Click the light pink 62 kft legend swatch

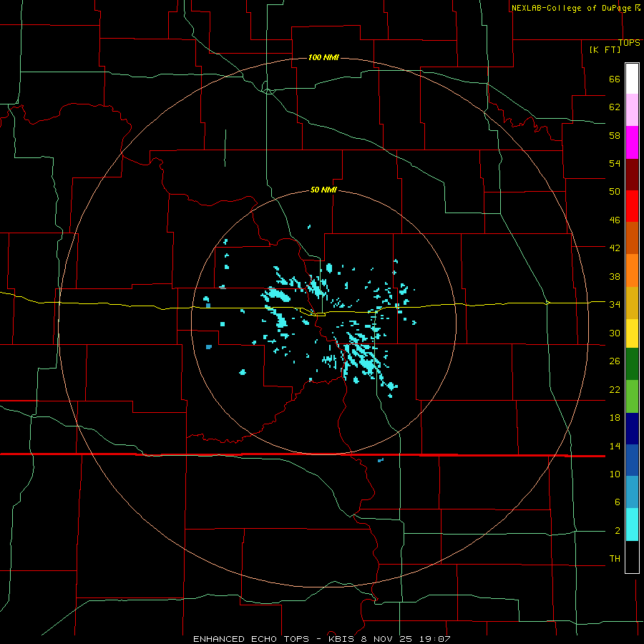632,109
